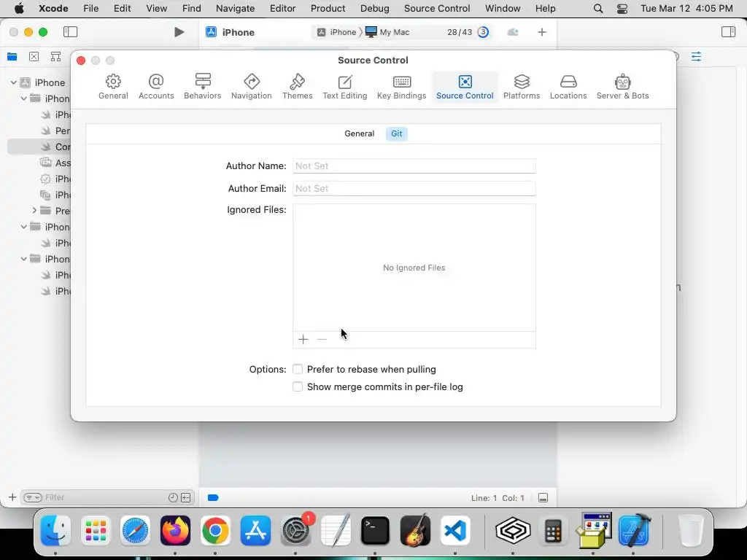Click the blue tag indicator in editor bar
This screenshot has width=747, height=560.
point(213,498)
